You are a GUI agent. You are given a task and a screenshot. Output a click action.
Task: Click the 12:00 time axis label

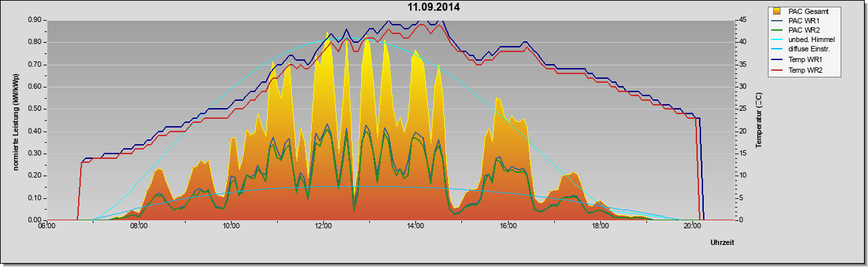[323, 226]
